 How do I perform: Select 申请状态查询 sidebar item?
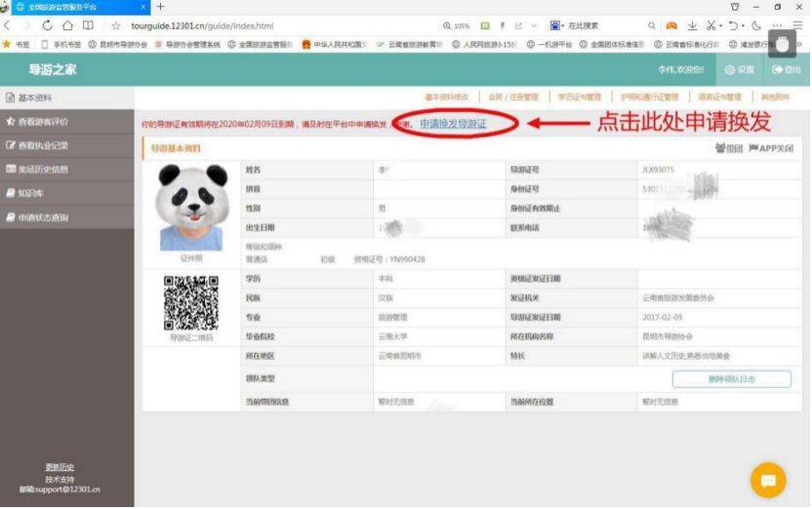(43, 217)
